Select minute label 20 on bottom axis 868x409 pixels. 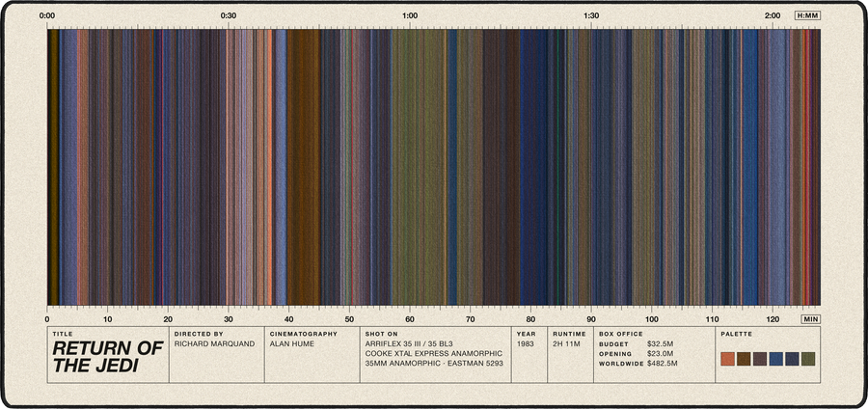pos(168,319)
